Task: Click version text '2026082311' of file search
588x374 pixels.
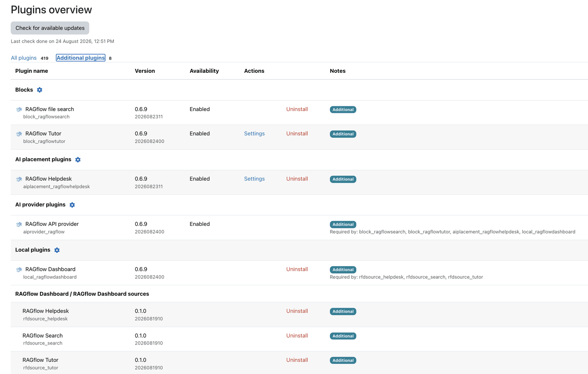Action: click(x=149, y=117)
